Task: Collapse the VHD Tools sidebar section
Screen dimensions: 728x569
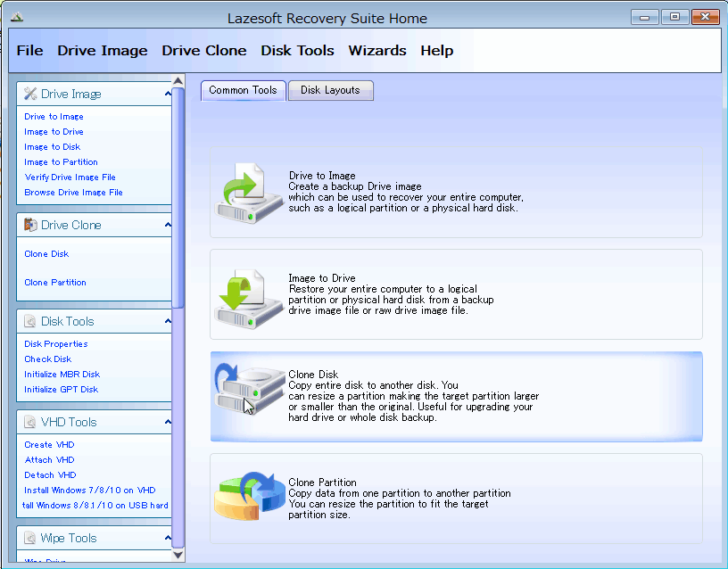Action: [x=168, y=422]
